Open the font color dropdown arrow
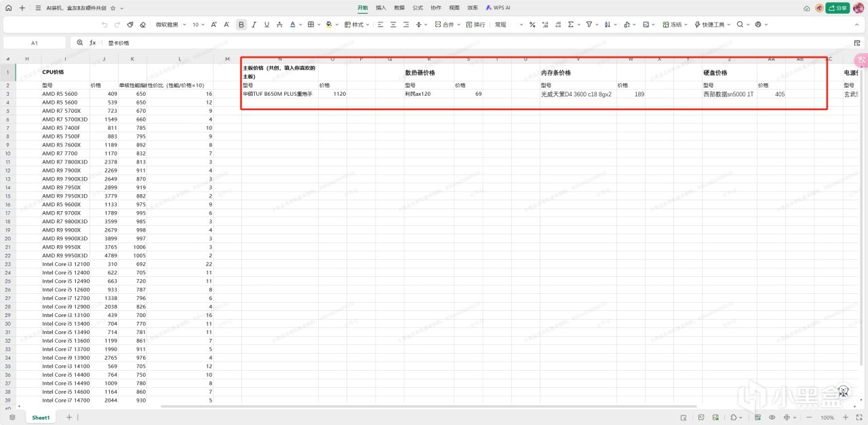 point(301,24)
